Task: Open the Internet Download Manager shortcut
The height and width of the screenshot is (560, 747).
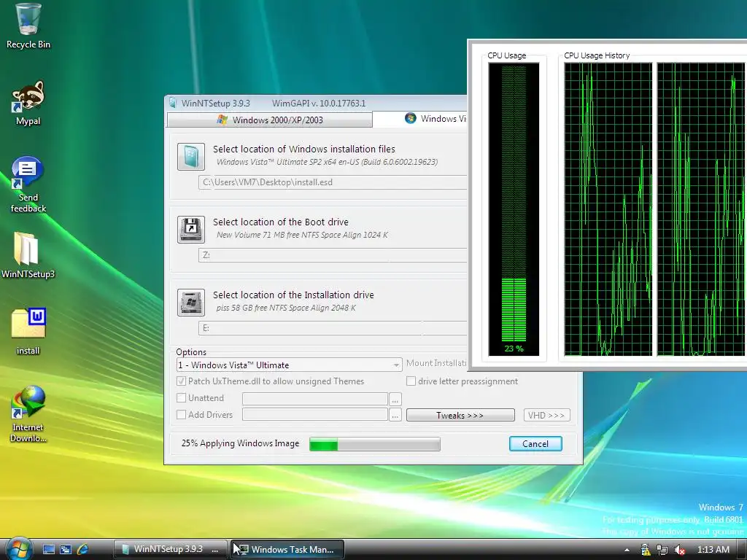Action: point(28,414)
